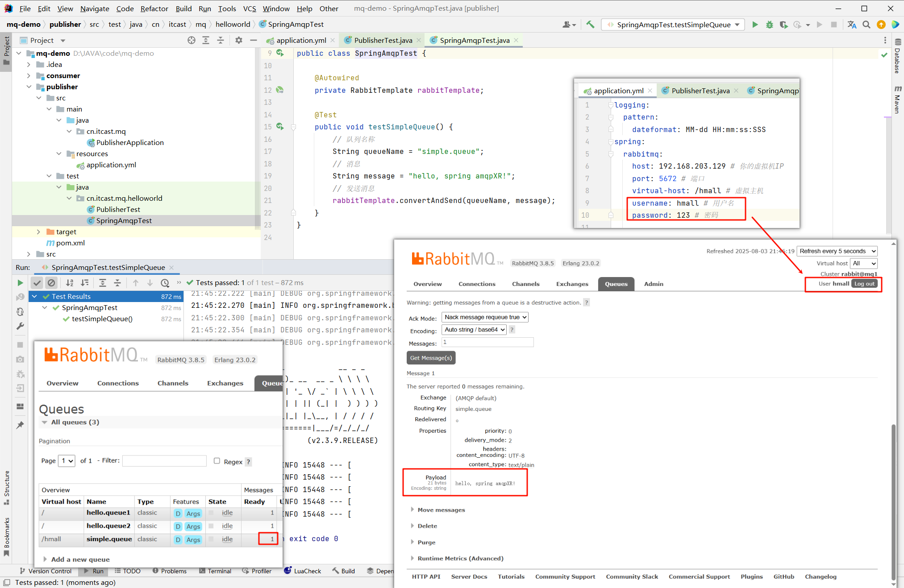Screen dimensions: 904x588
Task: Click the test history clock icon
Action: [165, 283]
